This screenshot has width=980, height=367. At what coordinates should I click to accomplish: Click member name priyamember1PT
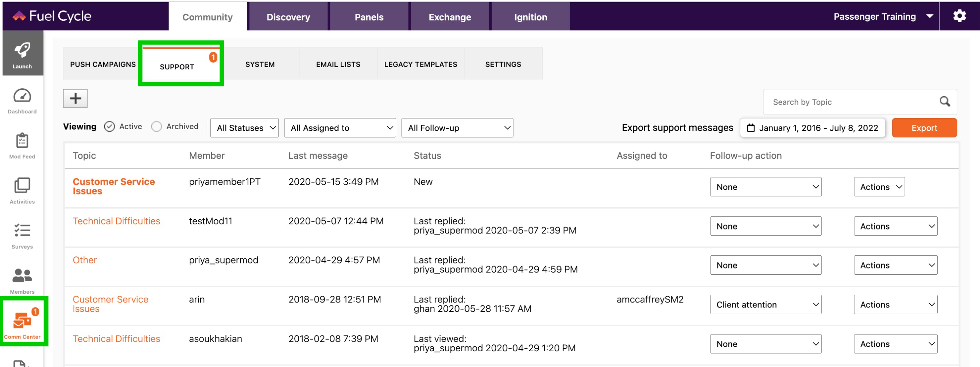(x=224, y=182)
